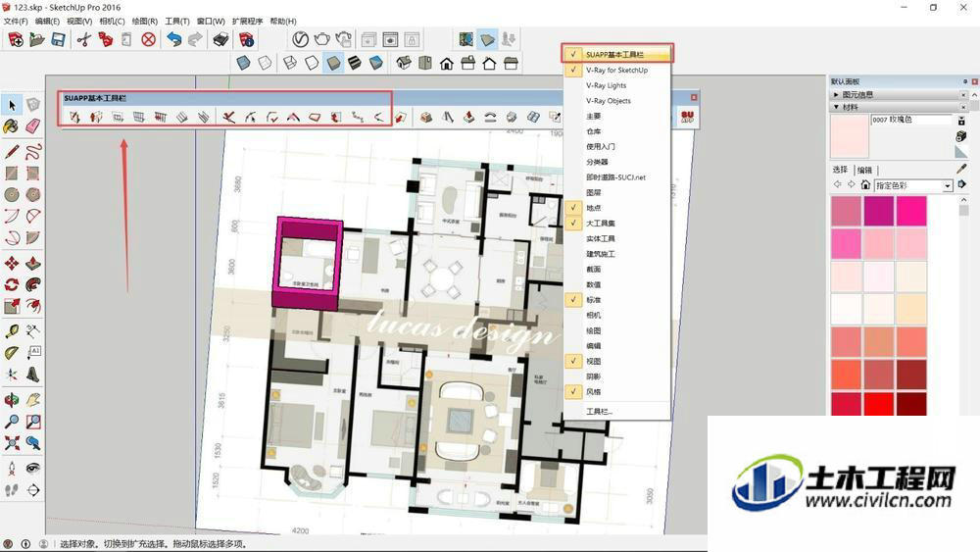The width and height of the screenshot is (980, 552).
Task: Select Monochrome face style icon
Action: pos(375,63)
